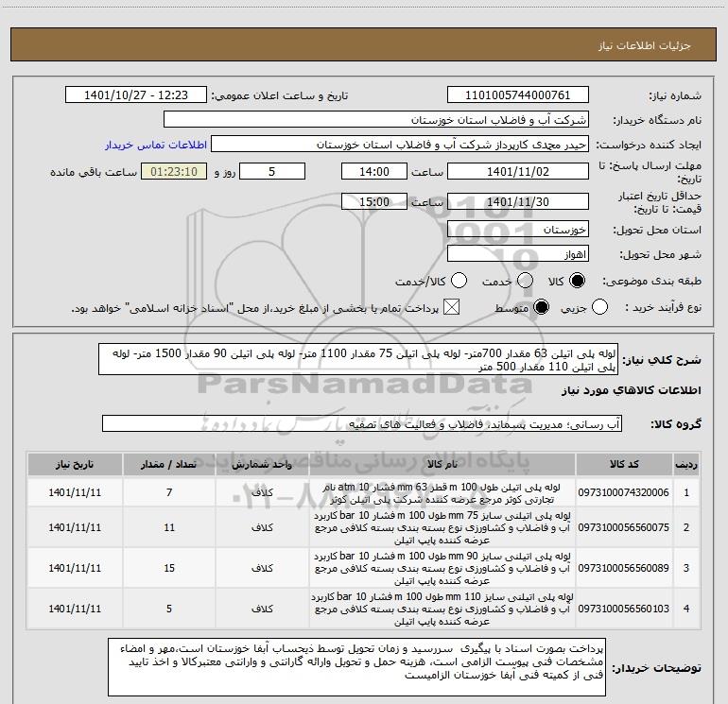Click the need number field 1101005744000761
This screenshot has width=728, height=704.
click(518, 95)
